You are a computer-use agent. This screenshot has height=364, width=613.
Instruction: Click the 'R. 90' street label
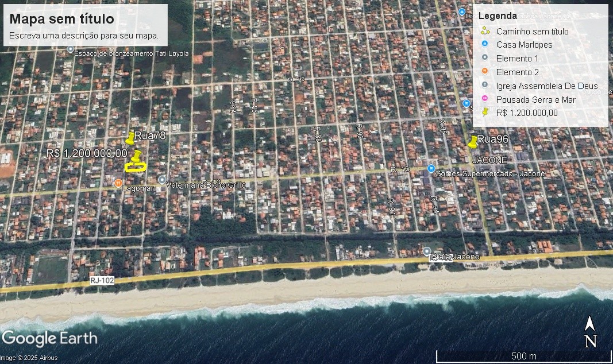point(360,131)
